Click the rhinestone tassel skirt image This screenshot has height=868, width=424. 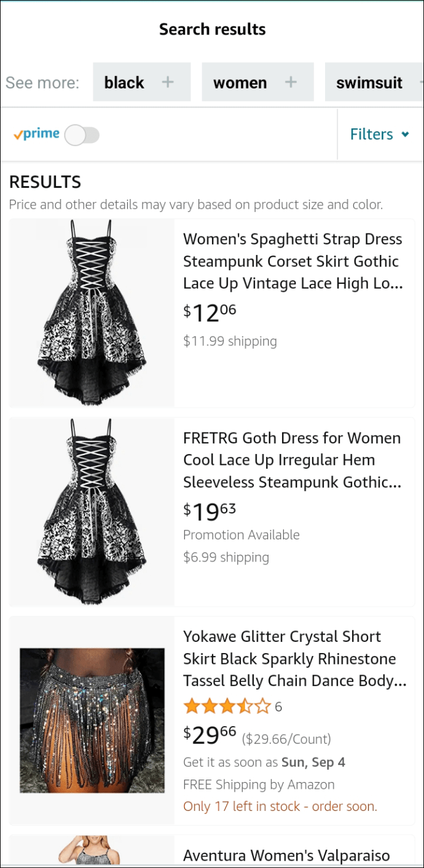92,720
